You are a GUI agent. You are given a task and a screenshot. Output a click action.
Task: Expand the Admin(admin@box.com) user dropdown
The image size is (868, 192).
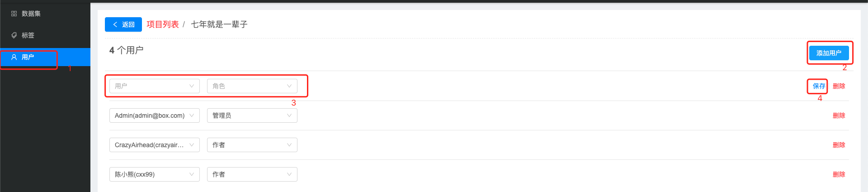click(x=154, y=115)
